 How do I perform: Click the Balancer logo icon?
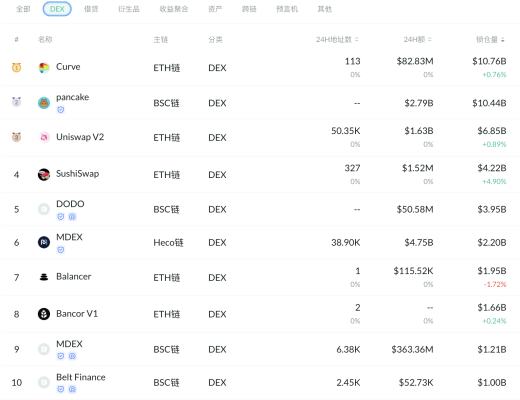pyautogui.click(x=44, y=277)
